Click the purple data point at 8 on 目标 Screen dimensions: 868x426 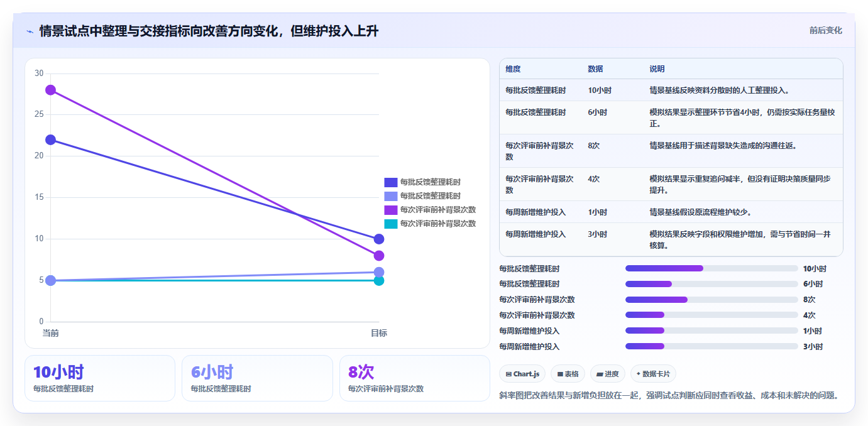379,256
